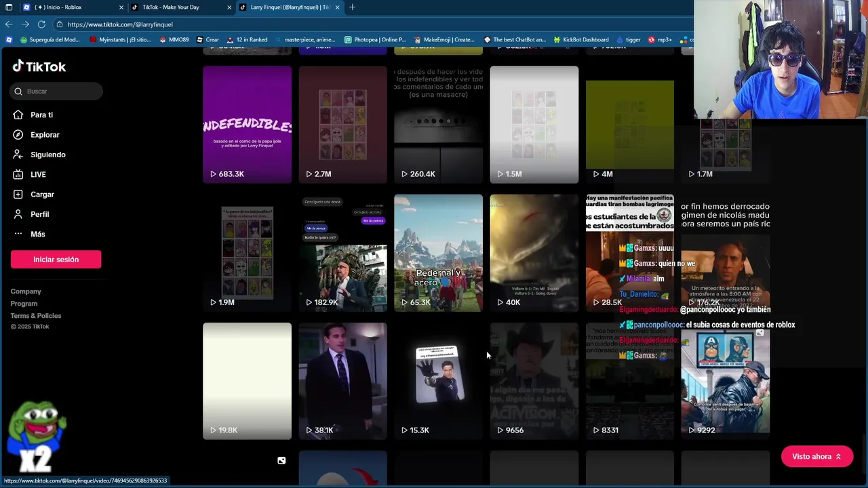Open the video with 8331 views
Screen dimensions: 868x488
pyautogui.click(x=630, y=381)
